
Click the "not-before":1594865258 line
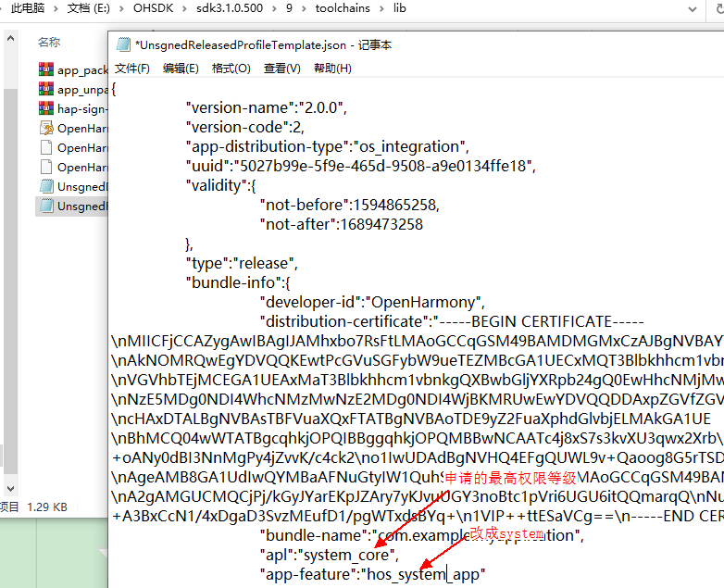(x=350, y=205)
